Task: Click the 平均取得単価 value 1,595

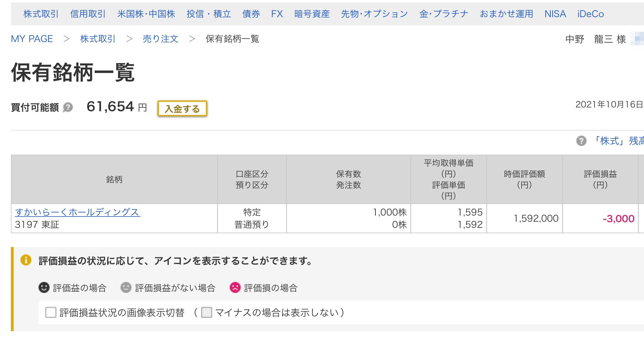Action: click(470, 212)
